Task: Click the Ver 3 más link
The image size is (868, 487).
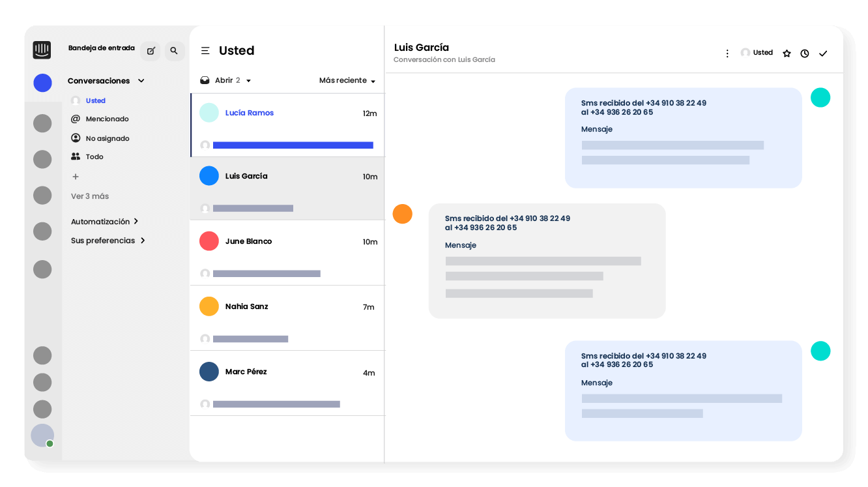Action: 90,196
